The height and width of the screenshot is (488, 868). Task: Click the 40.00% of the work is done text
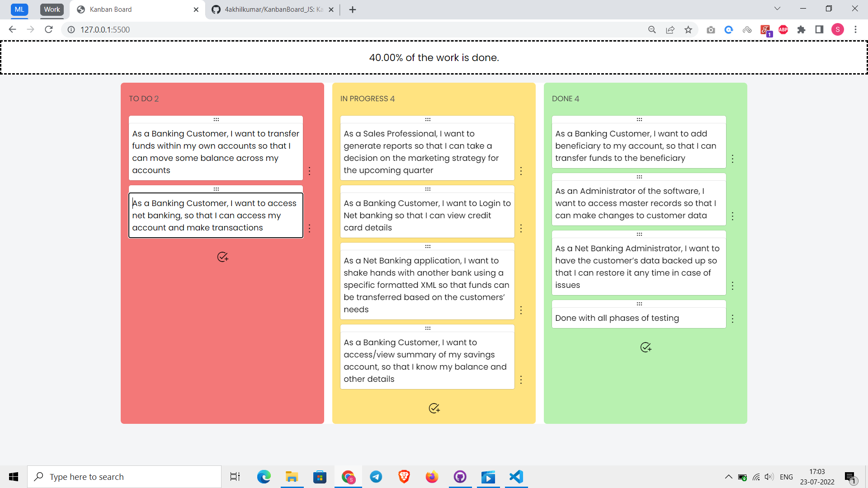(434, 58)
